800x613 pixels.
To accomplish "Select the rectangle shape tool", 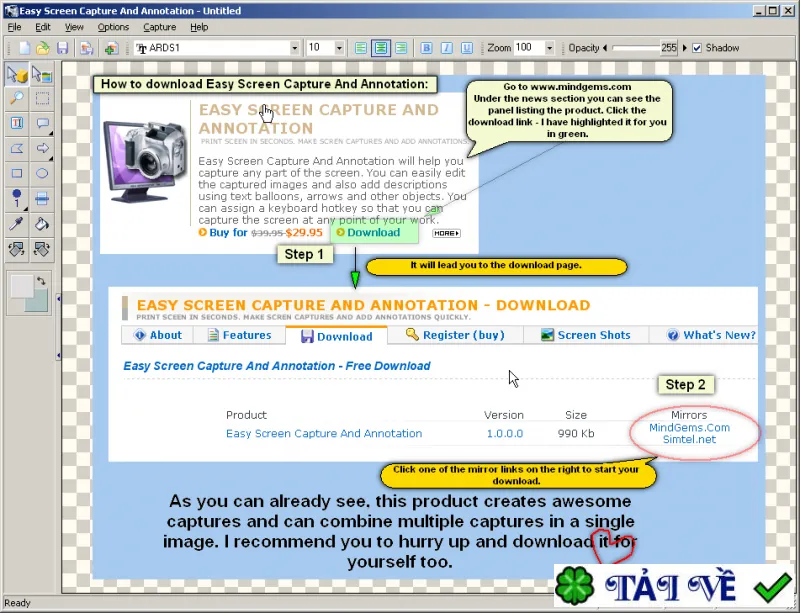I will (x=17, y=173).
